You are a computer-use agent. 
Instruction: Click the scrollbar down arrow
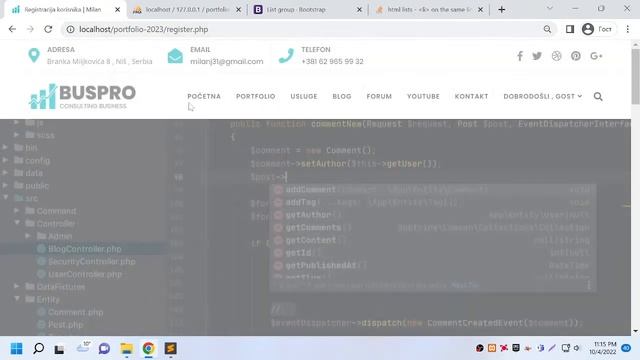(636, 331)
